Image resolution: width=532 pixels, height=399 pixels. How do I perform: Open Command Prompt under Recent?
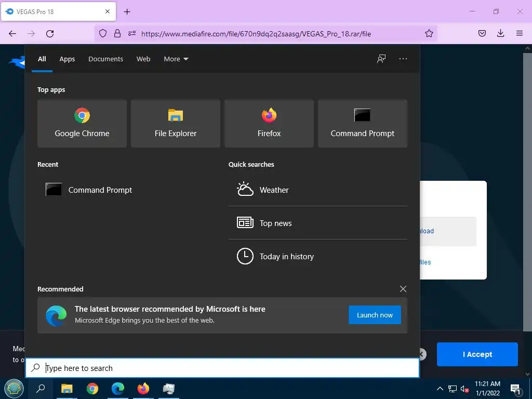(89, 190)
